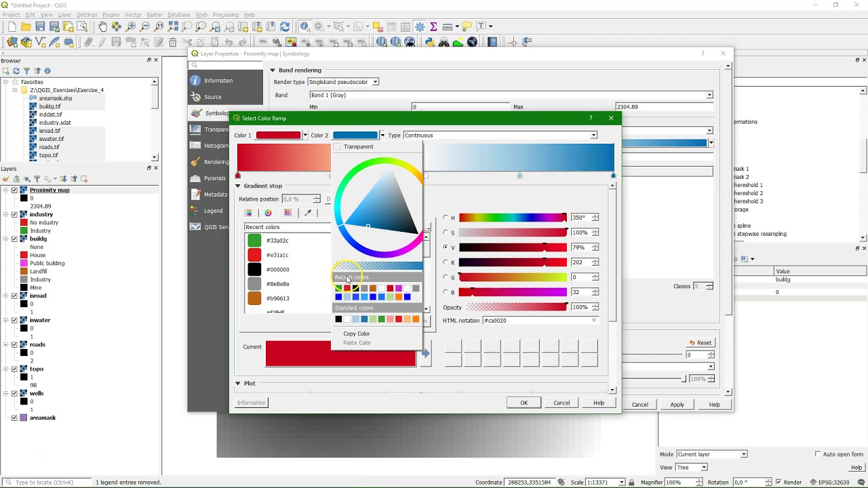The width and height of the screenshot is (868, 488).
Task: Select the R red radio button
Action: point(446,262)
